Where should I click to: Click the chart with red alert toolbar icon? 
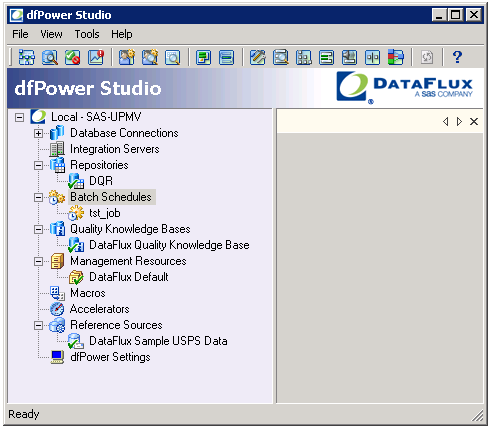(96, 57)
